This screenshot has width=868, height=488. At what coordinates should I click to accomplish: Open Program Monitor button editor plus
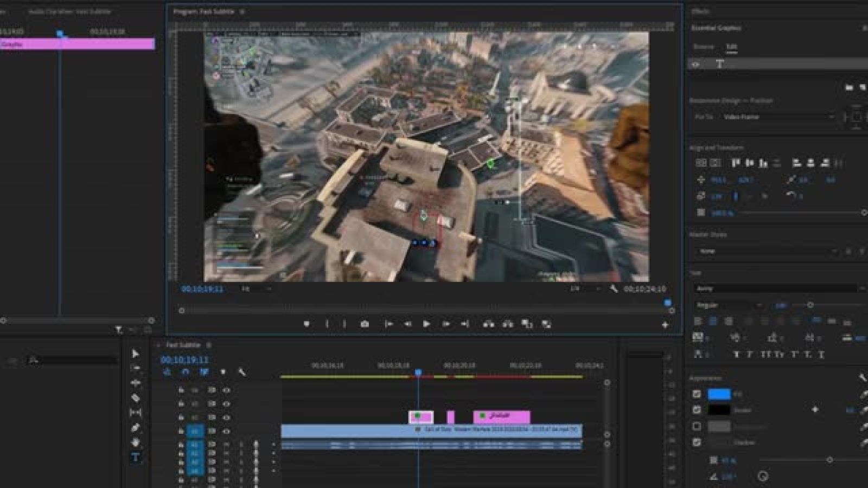click(665, 325)
